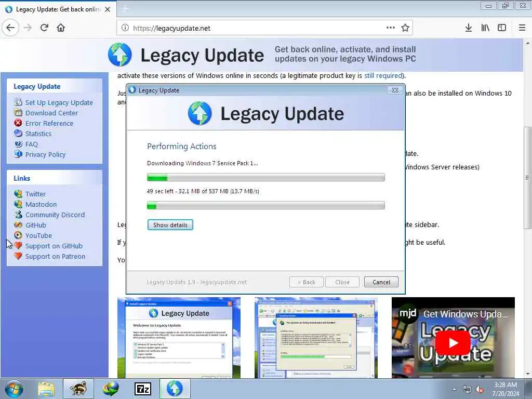Show hidden tray icons arrow
The image size is (532, 399).
coord(454,390)
